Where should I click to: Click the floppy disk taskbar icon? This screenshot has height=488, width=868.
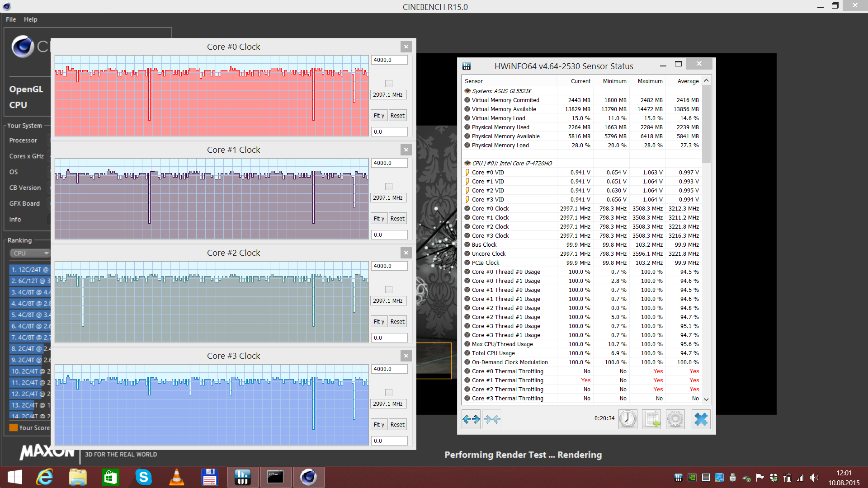(x=209, y=477)
